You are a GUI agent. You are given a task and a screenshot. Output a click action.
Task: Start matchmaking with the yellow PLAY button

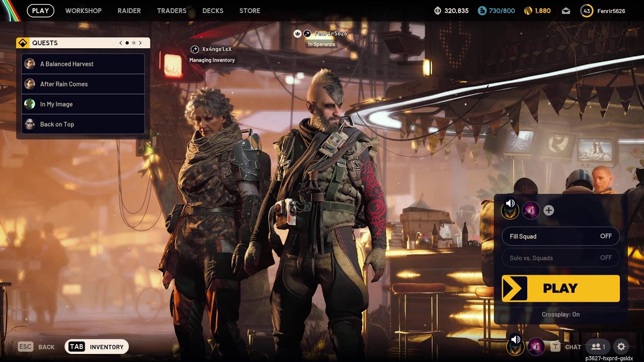[x=560, y=288]
